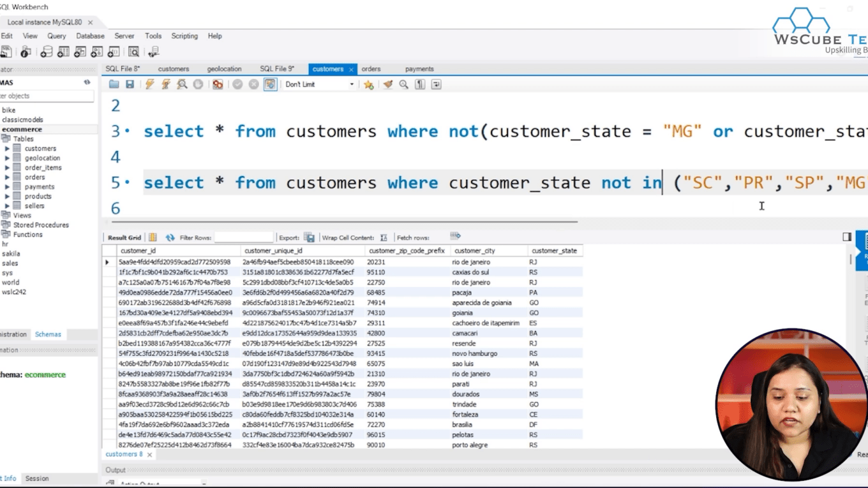Close the Local instance MySQL80 tab
Viewport: 868px width, 488px height.
click(x=90, y=22)
